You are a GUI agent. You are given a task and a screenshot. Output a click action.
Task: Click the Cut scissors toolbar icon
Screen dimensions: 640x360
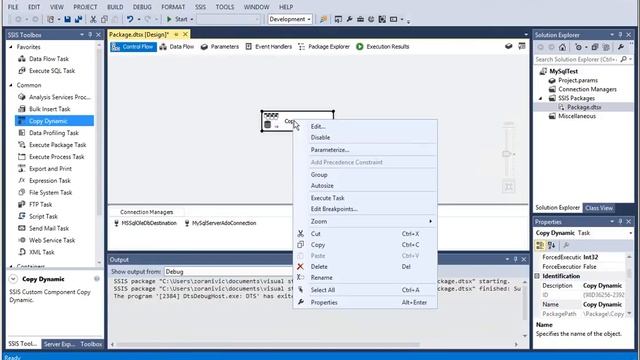tap(93, 19)
